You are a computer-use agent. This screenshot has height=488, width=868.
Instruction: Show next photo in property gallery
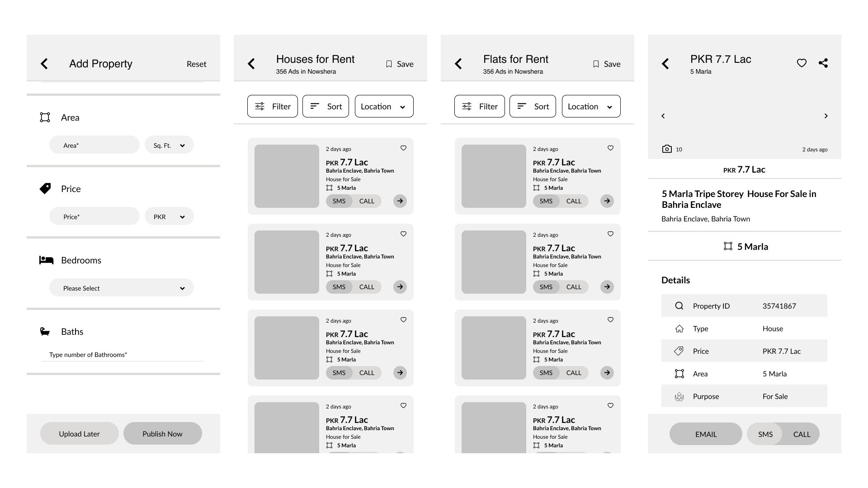pos(826,116)
